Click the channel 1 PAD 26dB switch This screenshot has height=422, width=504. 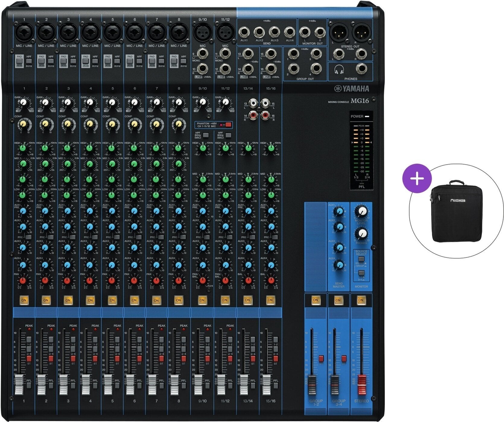coord(19,61)
